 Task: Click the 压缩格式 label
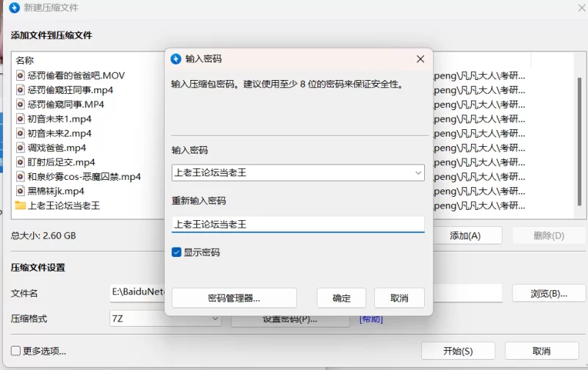pyautogui.click(x=29, y=319)
